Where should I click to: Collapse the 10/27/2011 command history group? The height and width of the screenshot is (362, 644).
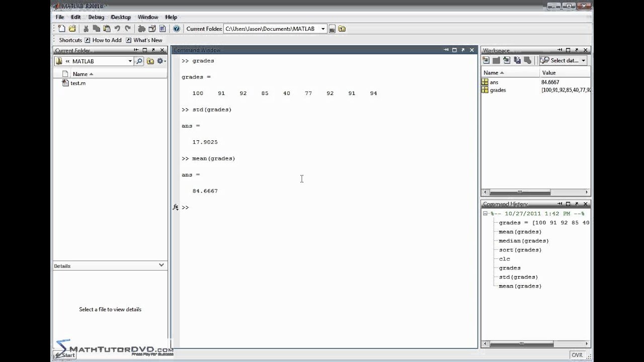485,214
